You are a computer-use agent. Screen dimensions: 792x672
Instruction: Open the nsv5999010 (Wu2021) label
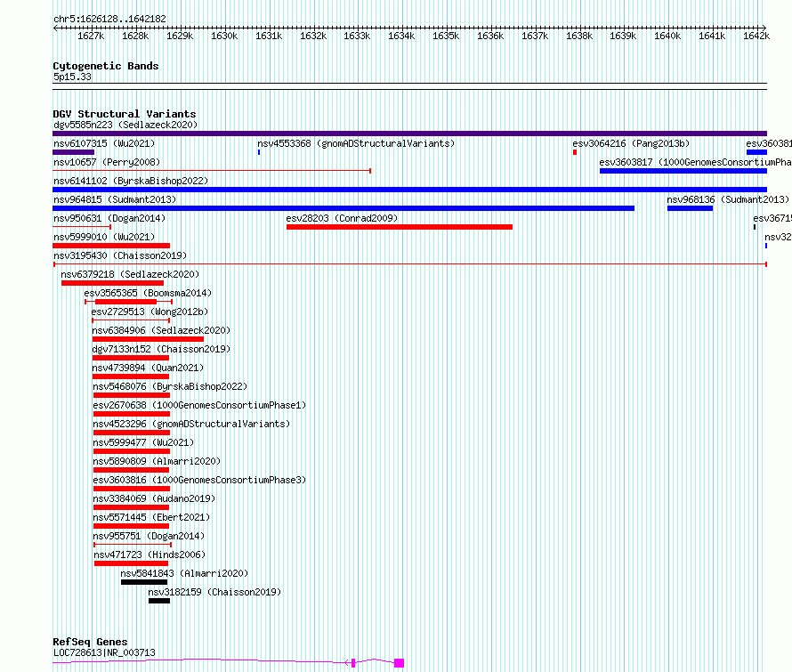point(104,237)
